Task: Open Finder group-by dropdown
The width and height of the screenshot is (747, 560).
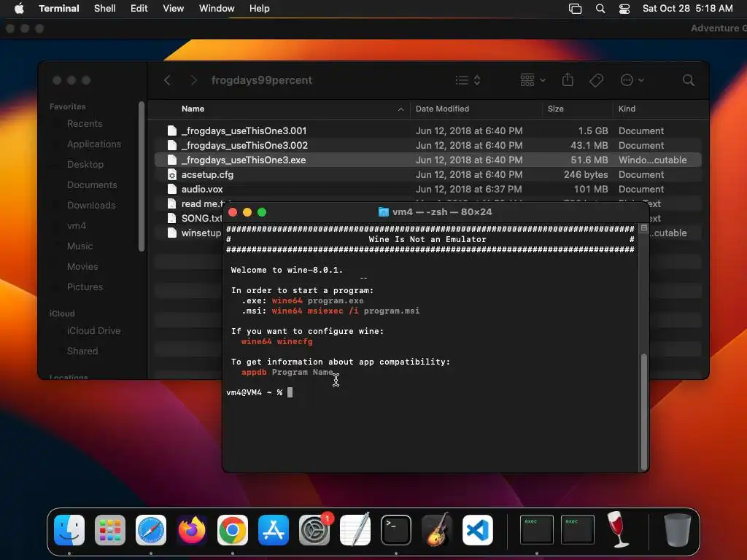Action: tap(533, 80)
